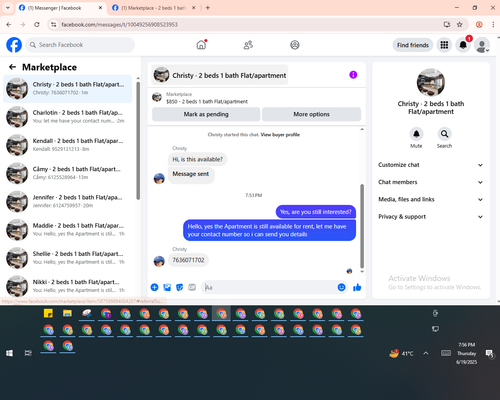Open the Kendall conversation
The image size is (500, 400).
coord(68,145)
